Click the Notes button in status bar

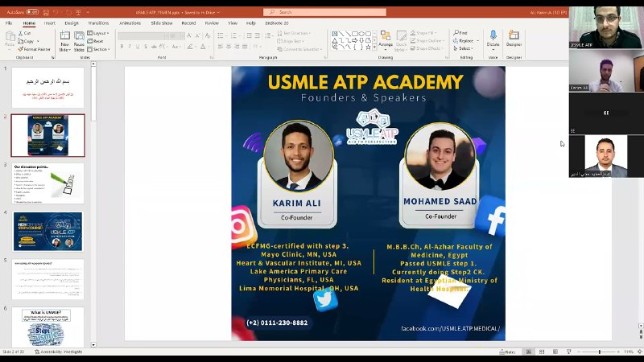click(x=508, y=352)
